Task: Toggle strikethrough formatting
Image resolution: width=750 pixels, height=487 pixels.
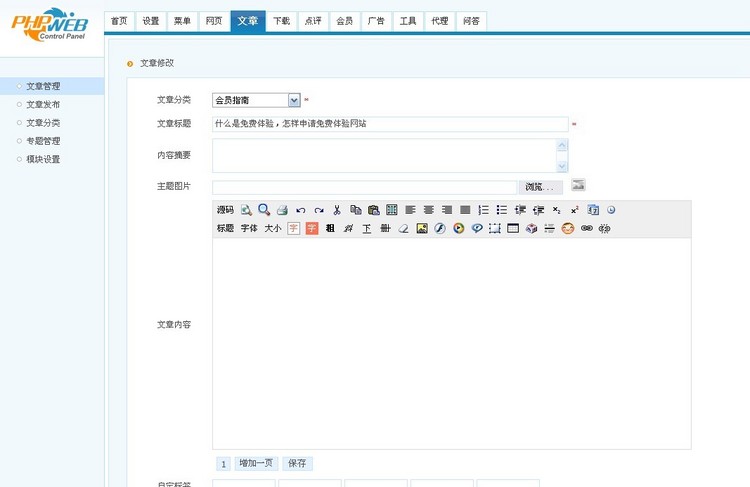Action: tap(385, 228)
